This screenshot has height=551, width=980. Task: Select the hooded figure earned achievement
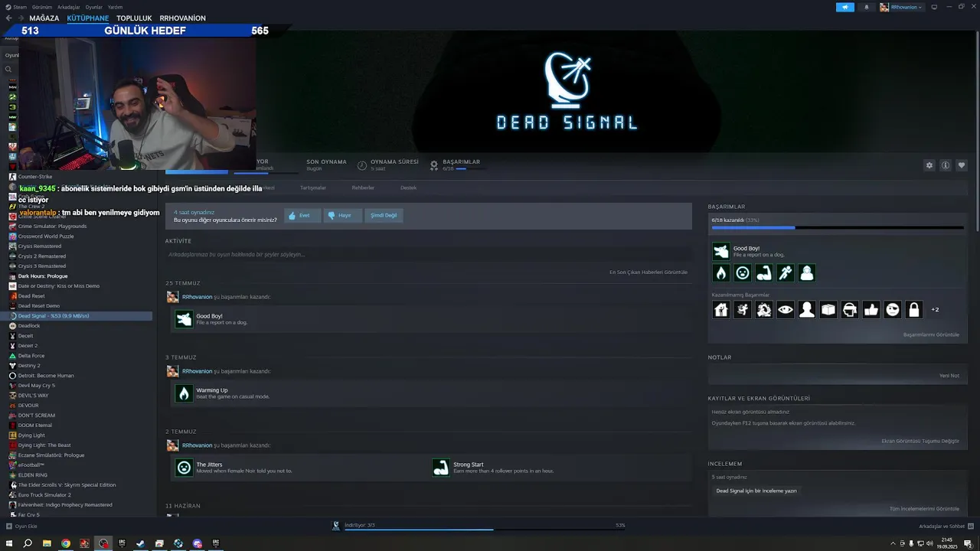[806, 272]
